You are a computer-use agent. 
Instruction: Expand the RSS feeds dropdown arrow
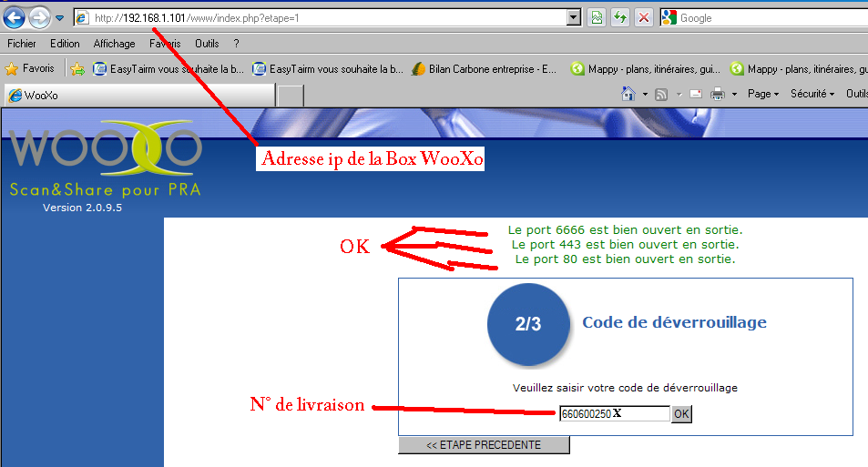point(679,94)
